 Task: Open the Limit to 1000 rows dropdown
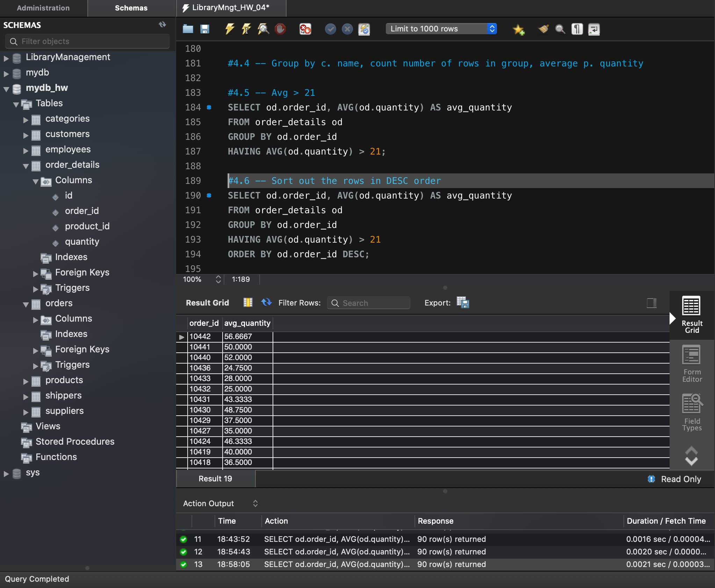pyautogui.click(x=441, y=29)
